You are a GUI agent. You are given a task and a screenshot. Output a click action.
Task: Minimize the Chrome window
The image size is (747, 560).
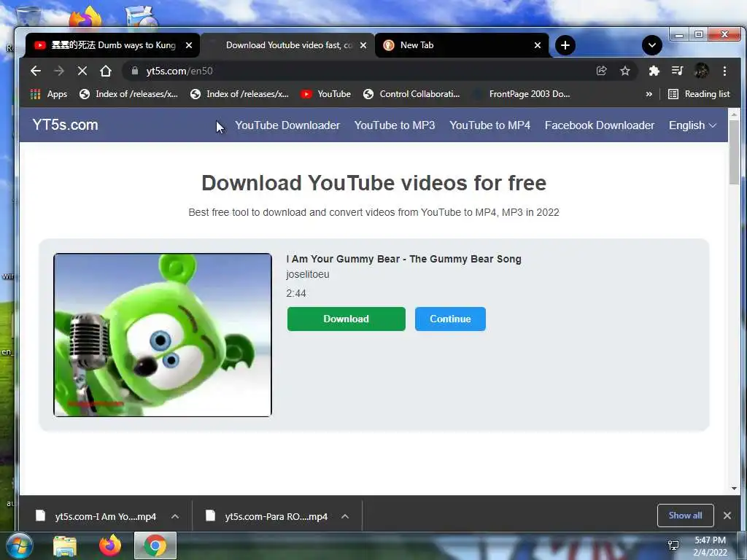pyautogui.click(x=679, y=35)
